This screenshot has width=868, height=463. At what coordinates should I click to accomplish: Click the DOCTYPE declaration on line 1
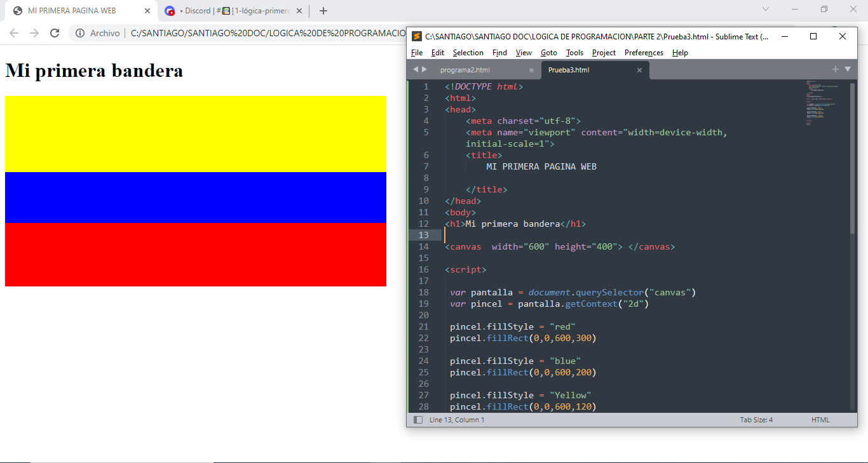(x=484, y=86)
